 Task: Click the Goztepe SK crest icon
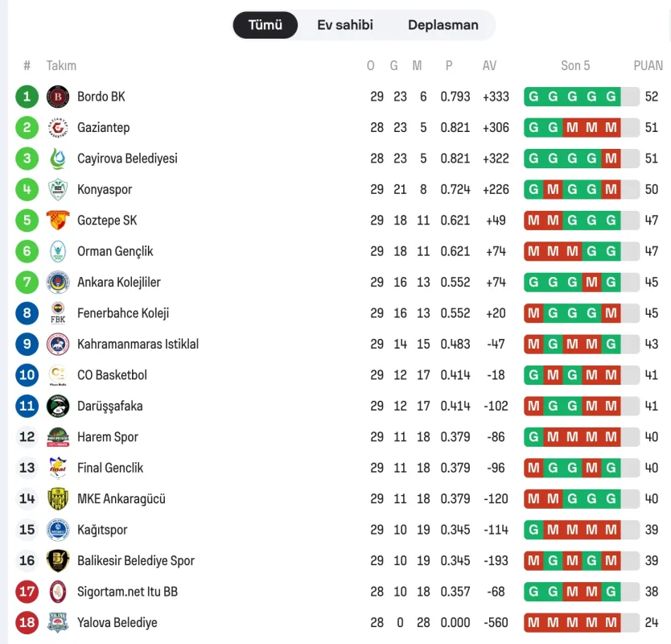coord(58,221)
